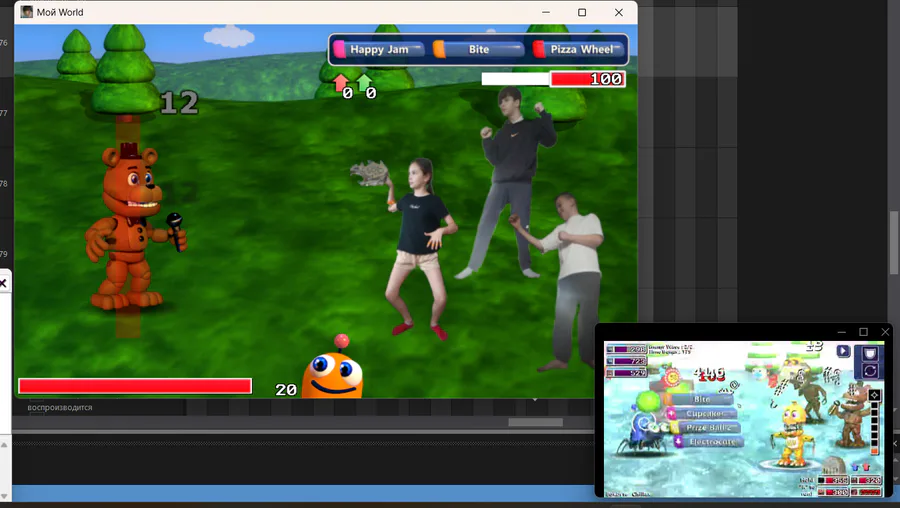Choose Bite in the small window menu
This screenshot has width=900, height=508.
coord(699,399)
